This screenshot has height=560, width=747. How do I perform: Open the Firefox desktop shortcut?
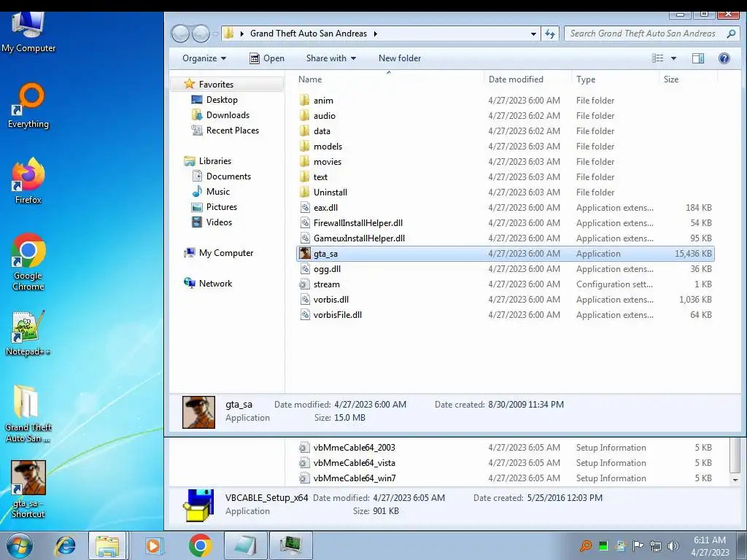pyautogui.click(x=28, y=181)
